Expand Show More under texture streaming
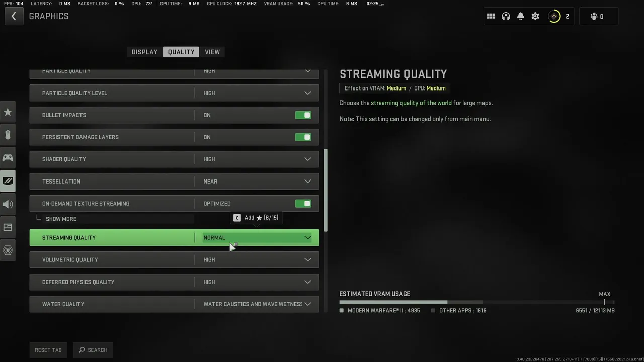This screenshot has height=362, width=644. (61, 219)
